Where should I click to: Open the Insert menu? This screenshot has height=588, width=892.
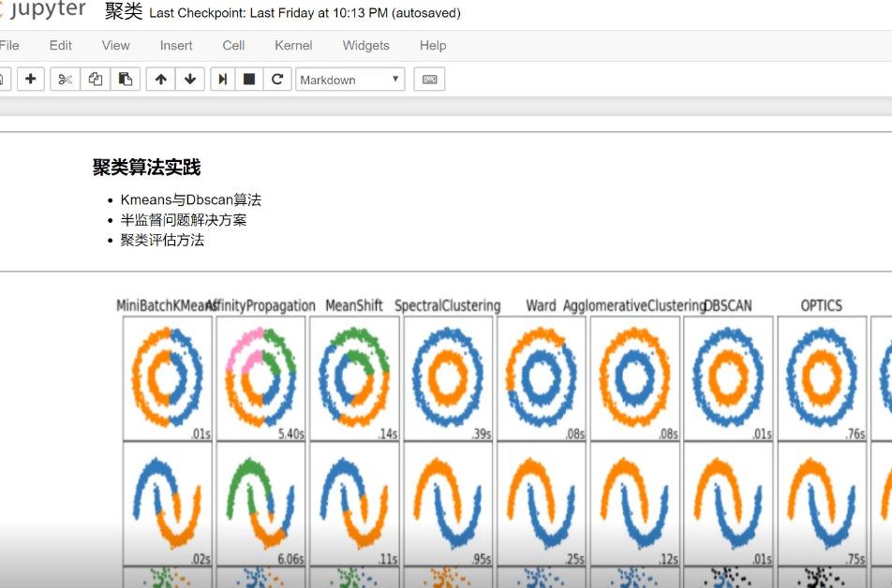point(176,45)
